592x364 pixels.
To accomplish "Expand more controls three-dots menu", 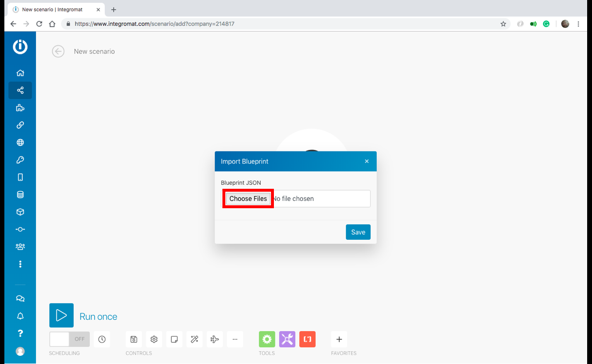I will click(235, 339).
